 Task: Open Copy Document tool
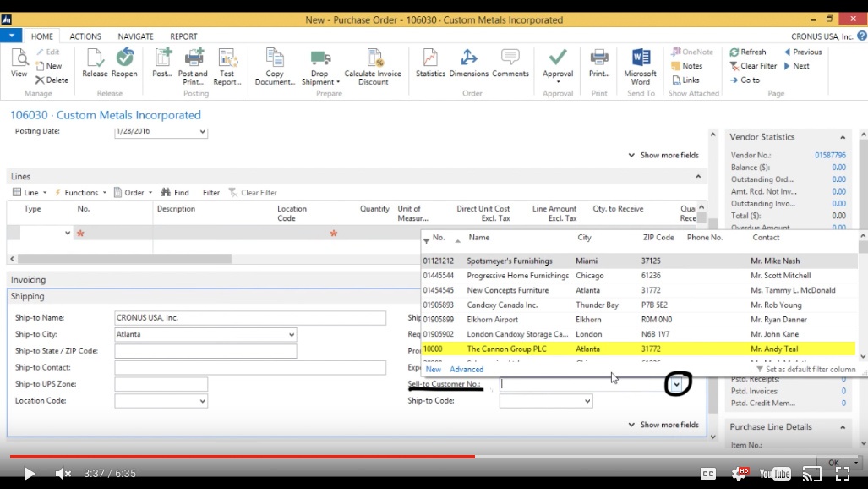(275, 67)
